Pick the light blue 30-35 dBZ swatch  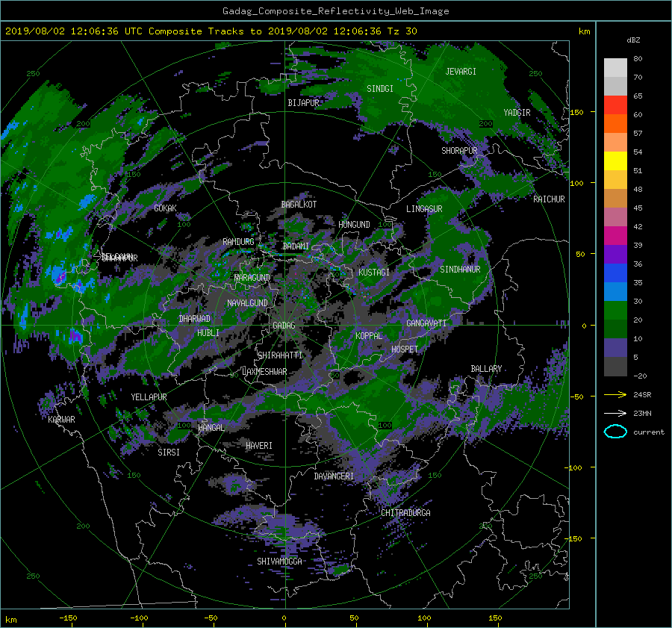615,291
